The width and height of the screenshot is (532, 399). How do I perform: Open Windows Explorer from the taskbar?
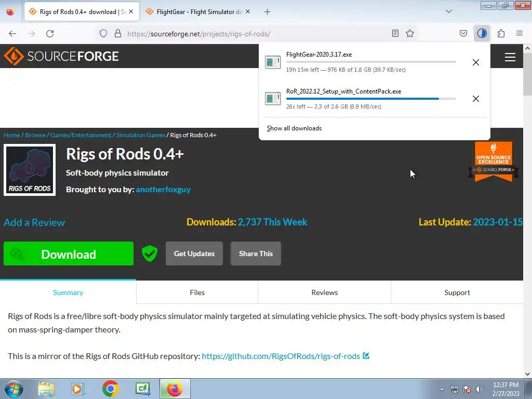tap(46, 389)
